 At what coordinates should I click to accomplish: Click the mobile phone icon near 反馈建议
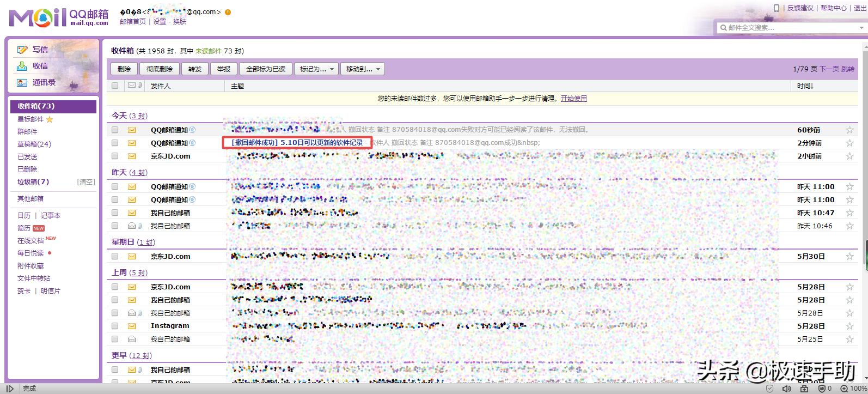[777, 8]
